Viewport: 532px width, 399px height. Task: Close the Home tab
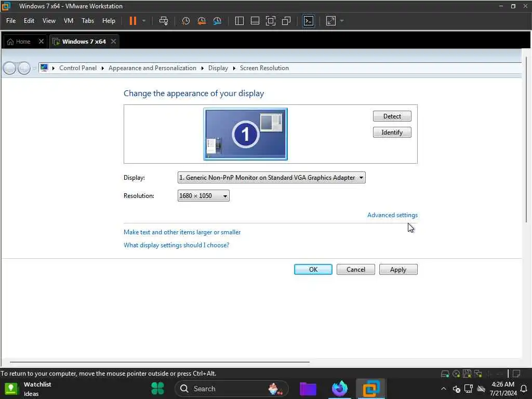41,42
